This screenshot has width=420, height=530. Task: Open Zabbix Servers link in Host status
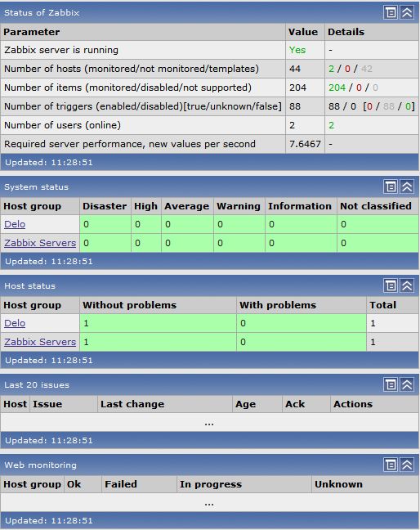(40, 342)
